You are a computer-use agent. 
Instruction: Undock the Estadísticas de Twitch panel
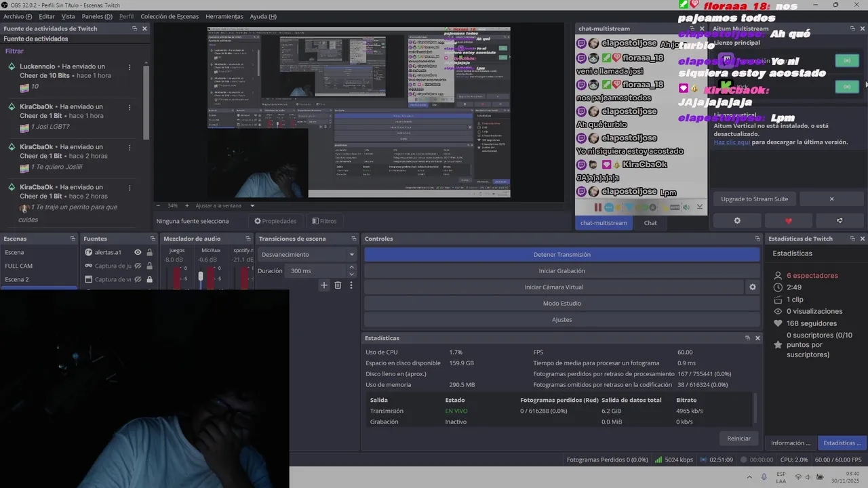852,239
